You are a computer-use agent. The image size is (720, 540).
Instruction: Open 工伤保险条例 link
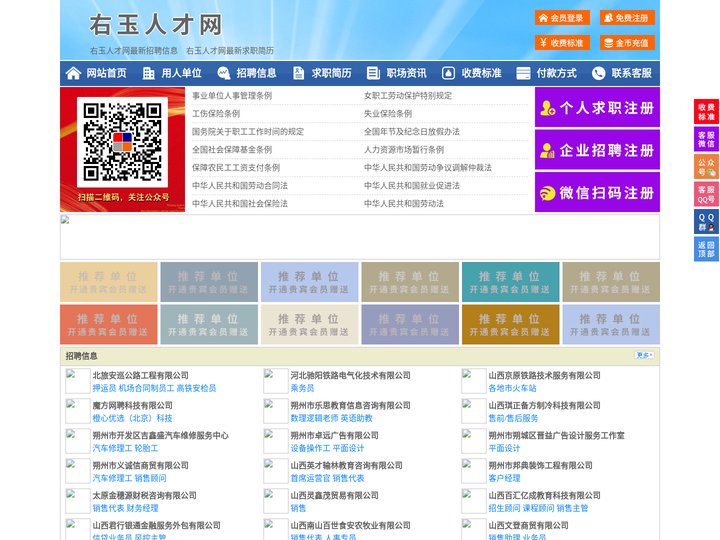tap(216, 113)
